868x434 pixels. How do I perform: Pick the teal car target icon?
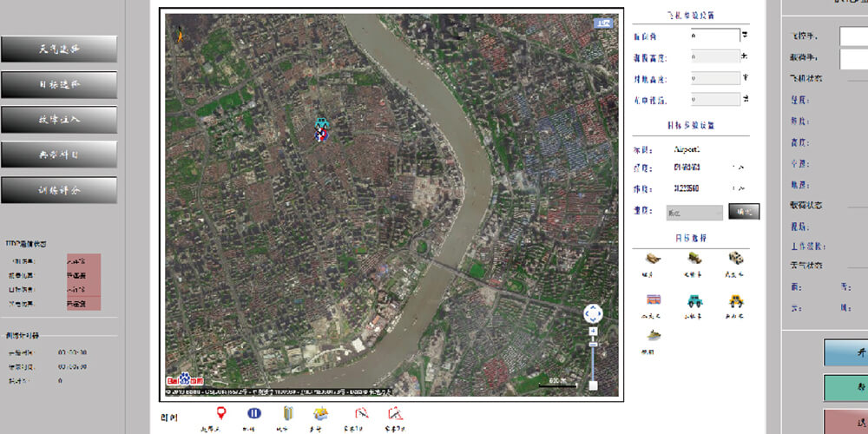[x=695, y=300]
